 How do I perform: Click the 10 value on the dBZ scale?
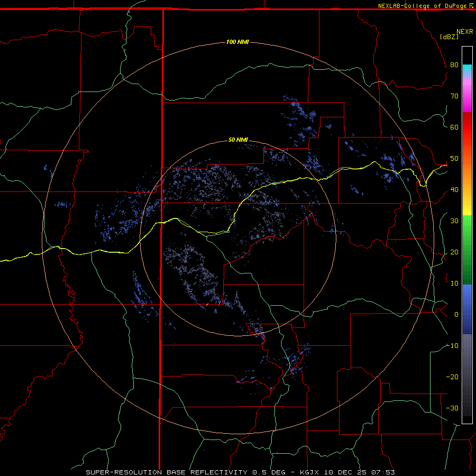tap(454, 283)
